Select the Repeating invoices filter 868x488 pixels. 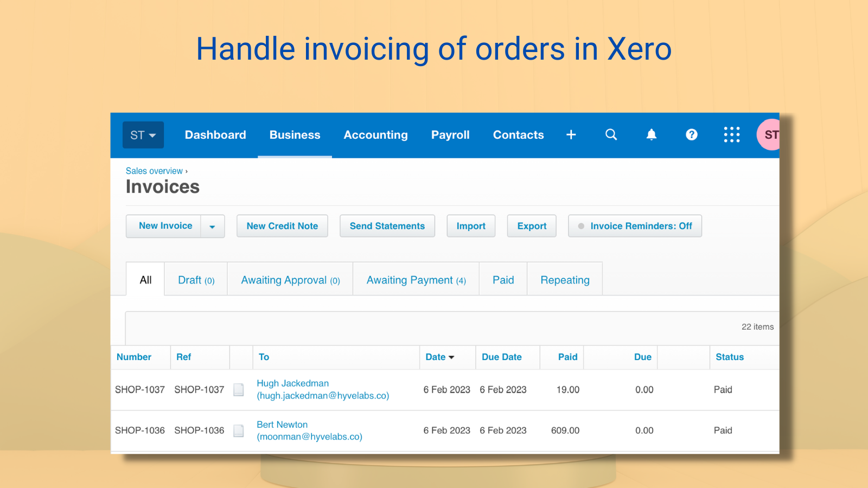tap(564, 279)
